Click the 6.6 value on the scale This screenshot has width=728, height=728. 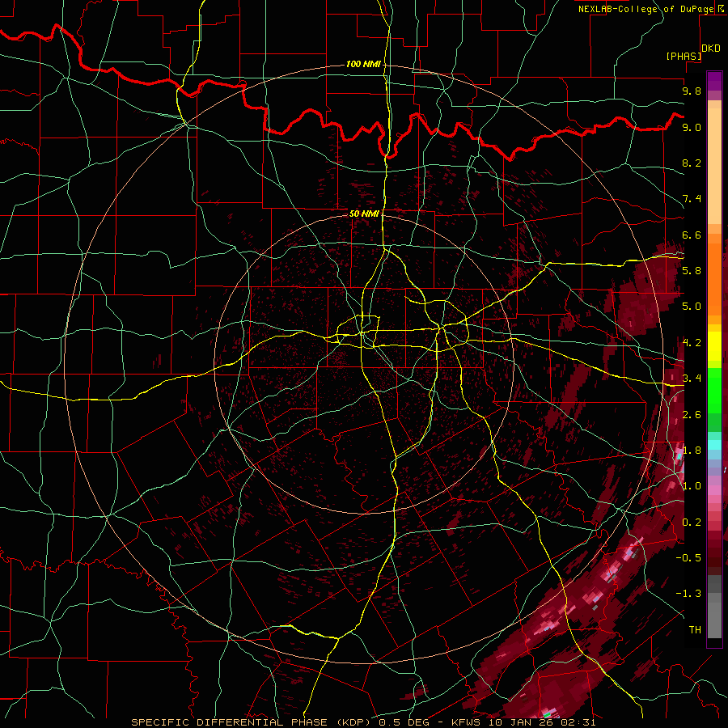(692, 235)
